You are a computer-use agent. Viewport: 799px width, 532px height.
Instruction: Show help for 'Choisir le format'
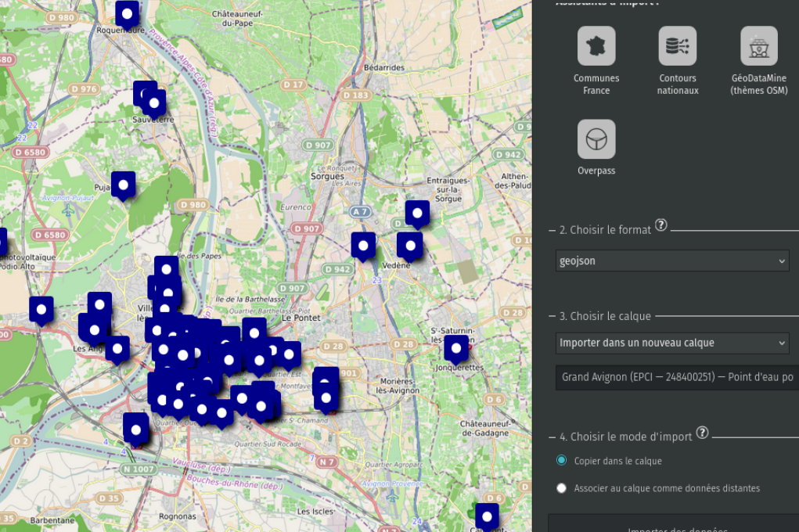(661, 225)
